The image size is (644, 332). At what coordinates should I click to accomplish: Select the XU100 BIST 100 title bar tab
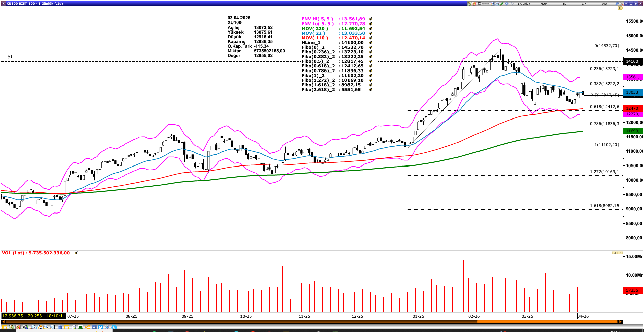pos(34,4)
